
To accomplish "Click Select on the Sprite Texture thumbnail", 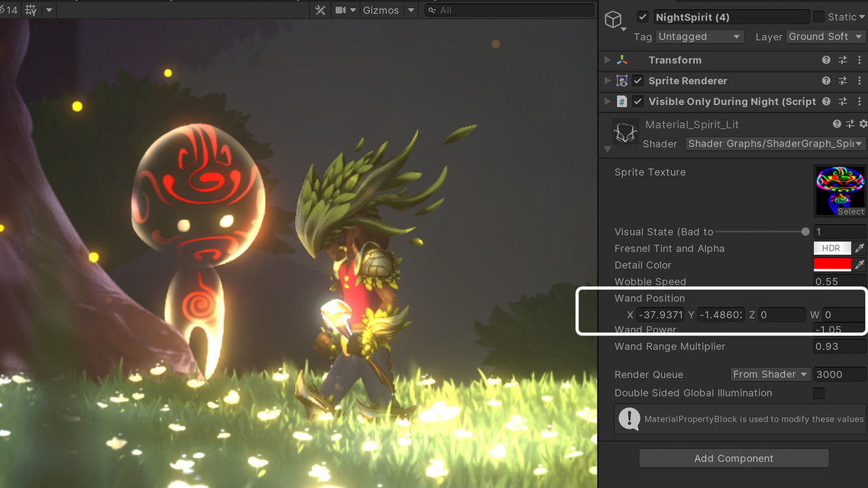I will click(x=851, y=212).
